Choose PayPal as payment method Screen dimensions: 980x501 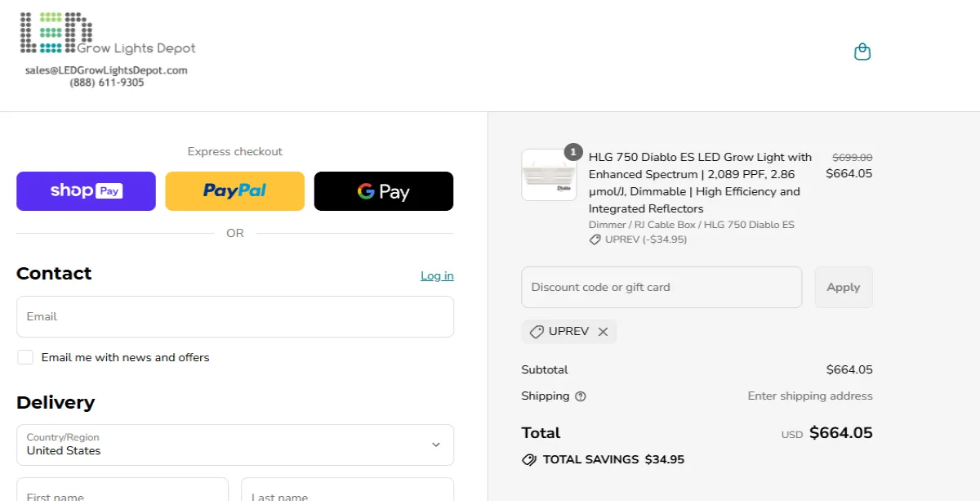click(234, 190)
